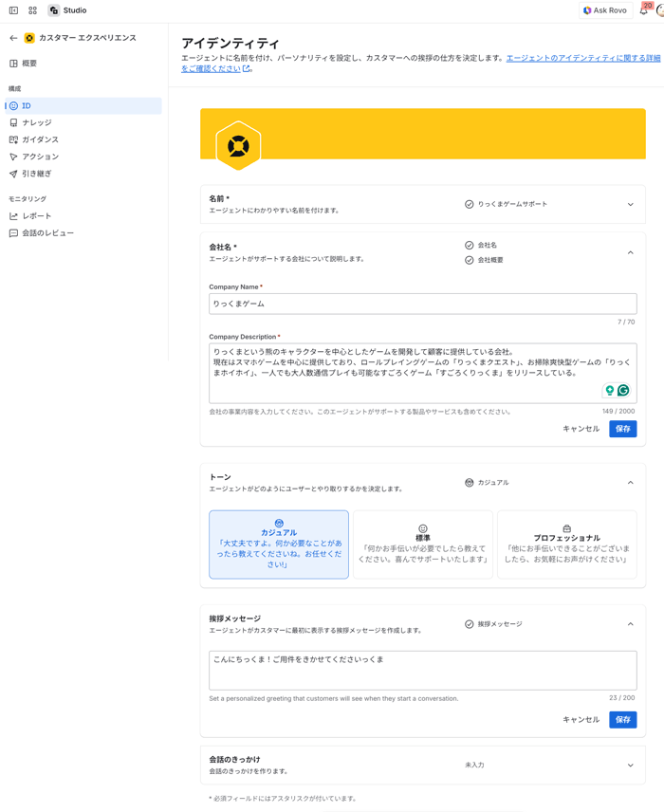Collapse the 挨拶メッセージ section chevron
The height and width of the screenshot is (812, 664).
pos(631,624)
